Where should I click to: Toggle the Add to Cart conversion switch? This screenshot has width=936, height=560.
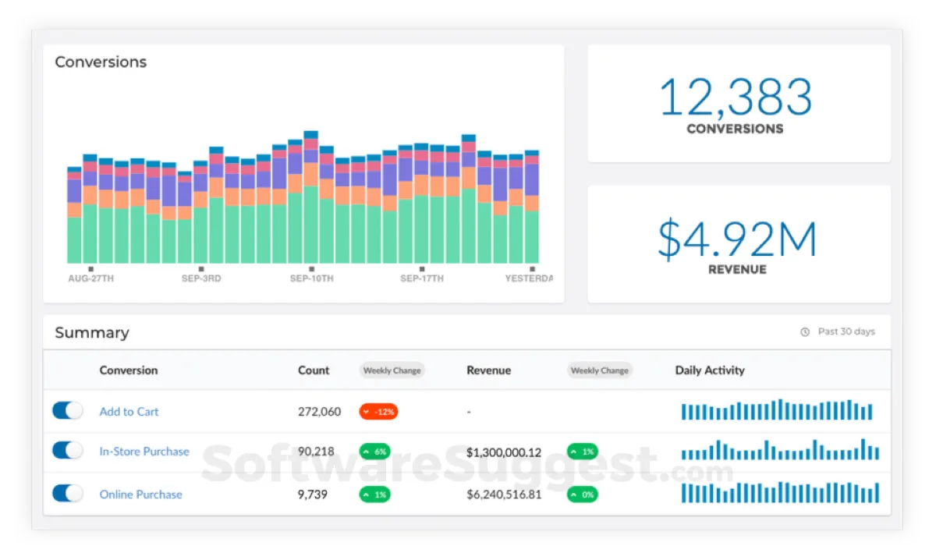click(x=68, y=410)
